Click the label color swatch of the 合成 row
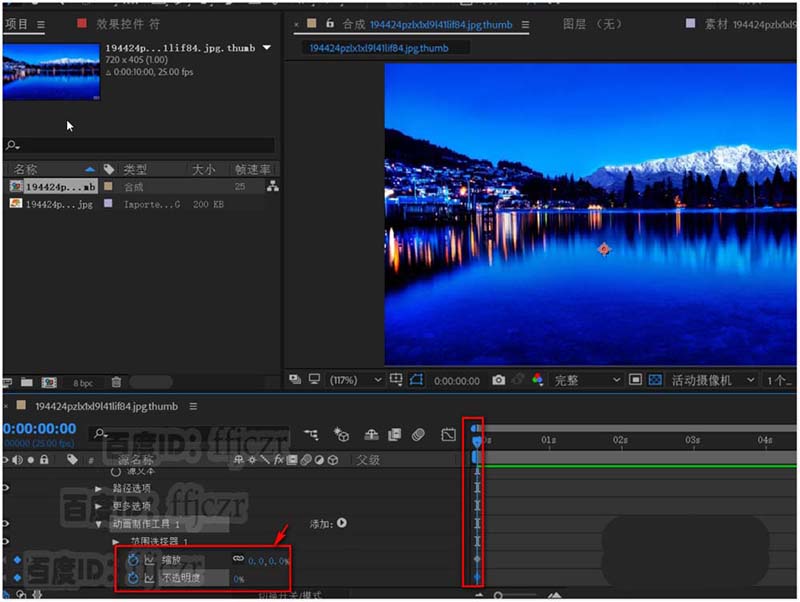 coord(108,186)
